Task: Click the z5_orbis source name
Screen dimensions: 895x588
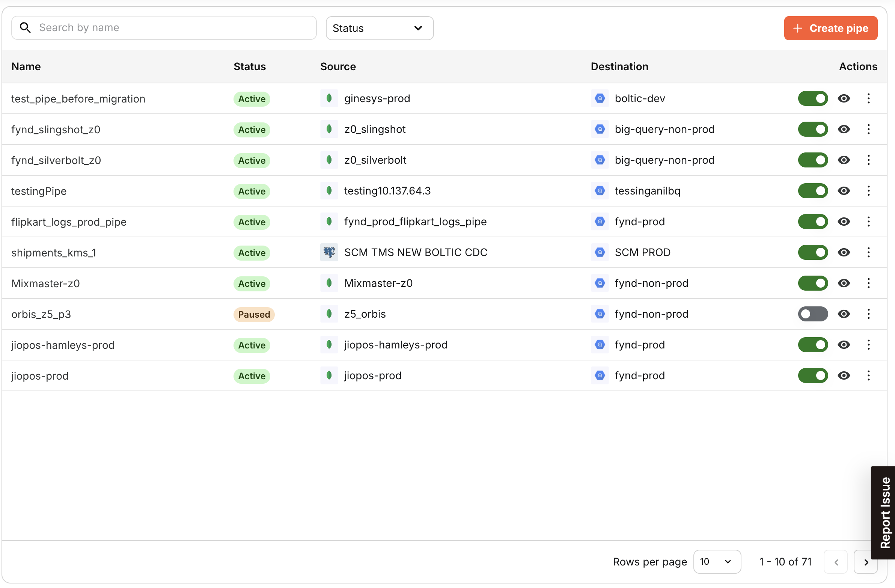Action: point(365,314)
